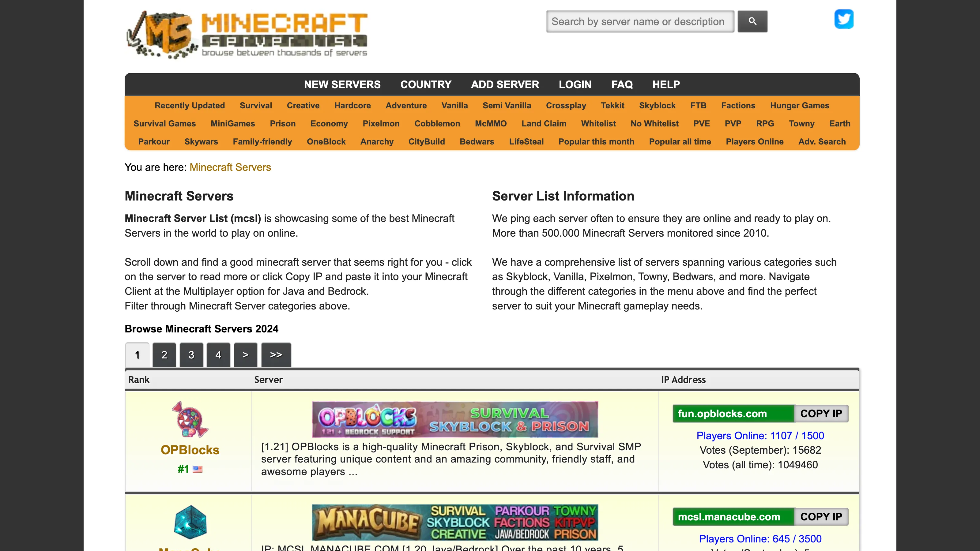Open Prison category
980x551 pixels.
click(x=282, y=124)
